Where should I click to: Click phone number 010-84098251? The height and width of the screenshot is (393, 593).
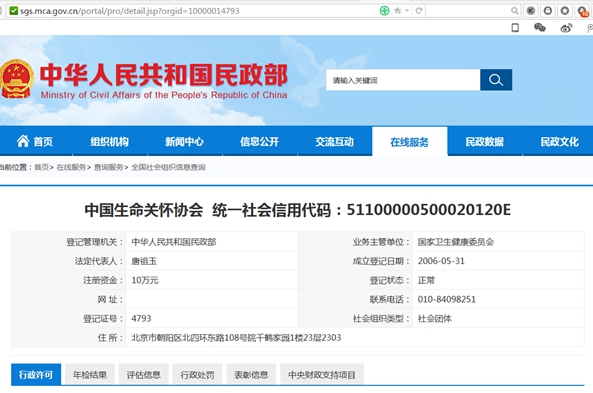point(447,300)
